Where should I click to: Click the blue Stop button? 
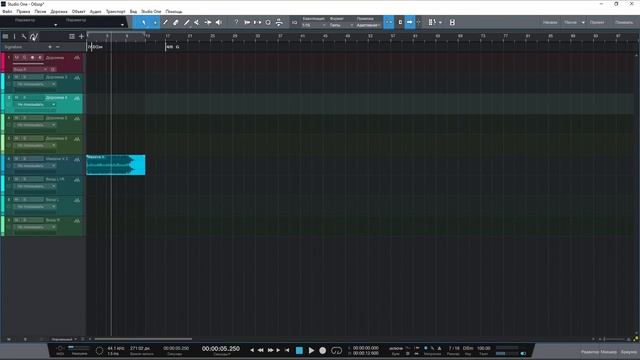(299, 350)
